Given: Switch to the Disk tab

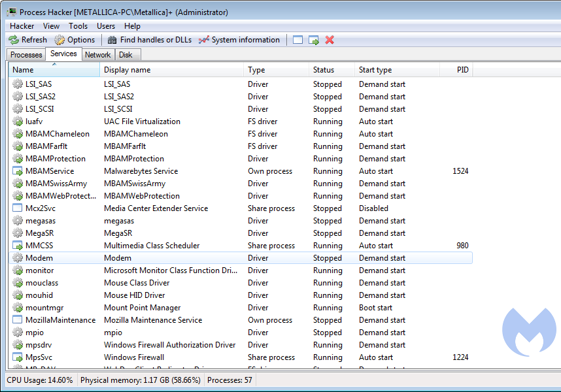Looking at the screenshot, I should [126, 55].
